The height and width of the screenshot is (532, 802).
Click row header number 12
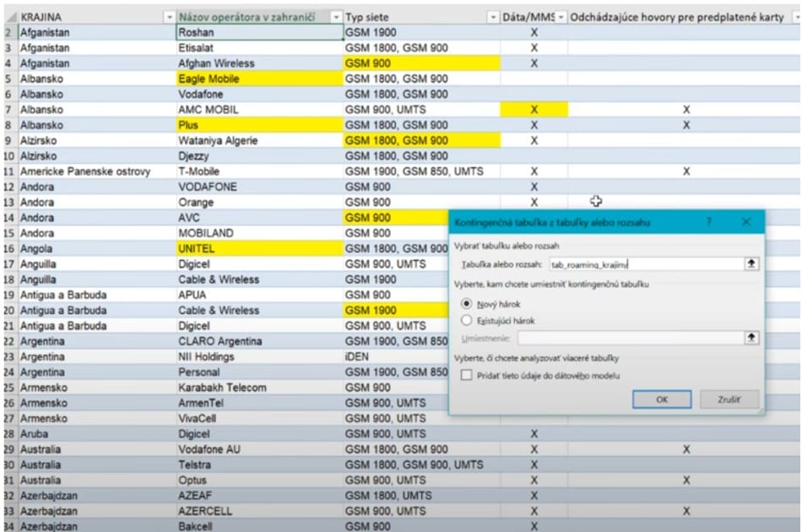(9, 187)
